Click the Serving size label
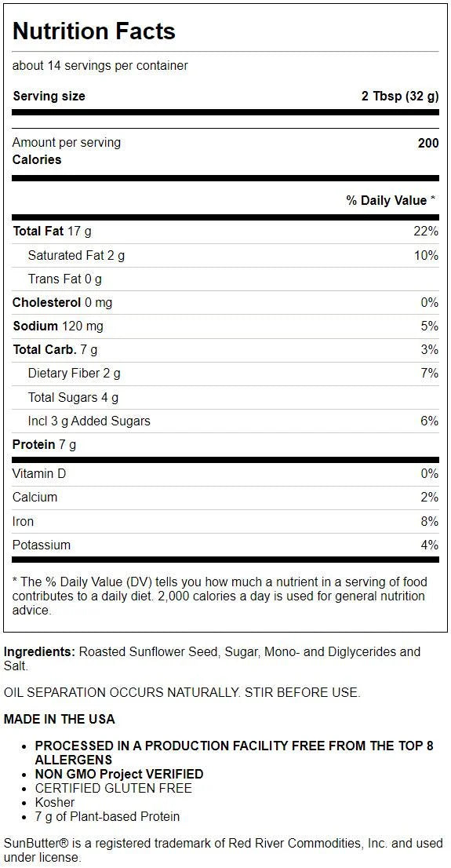 [49, 97]
